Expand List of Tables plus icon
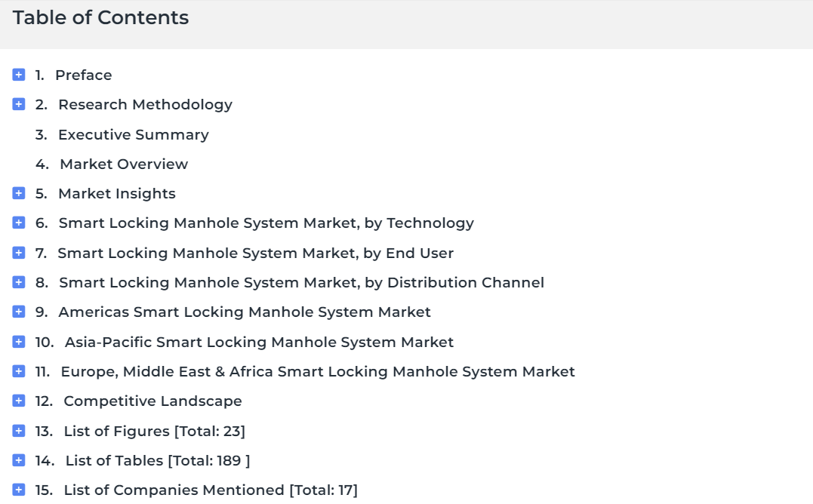The width and height of the screenshot is (813, 504). pyautogui.click(x=19, y=460)
